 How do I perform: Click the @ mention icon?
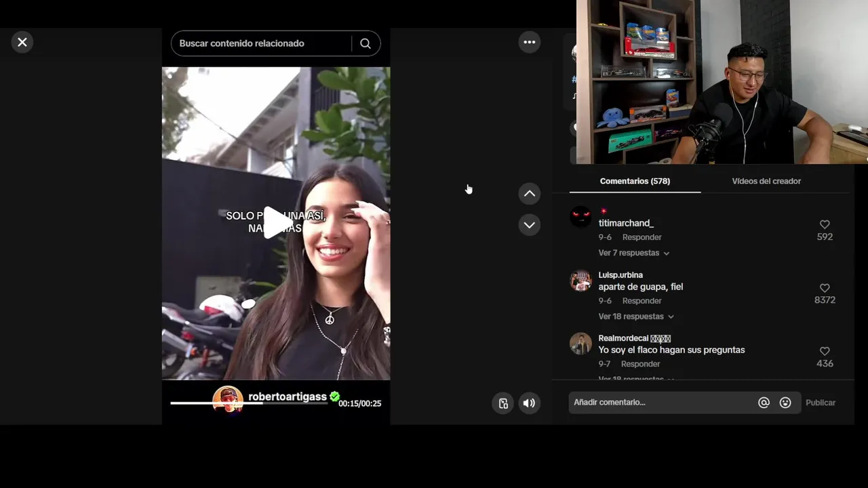(764, 403)
